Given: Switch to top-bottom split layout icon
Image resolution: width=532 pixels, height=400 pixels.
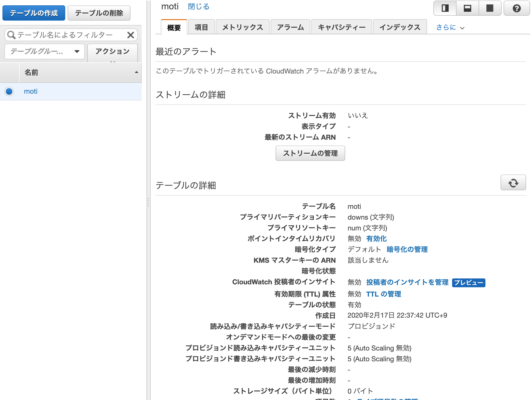Looking at the screenshot, I should 467,9.
